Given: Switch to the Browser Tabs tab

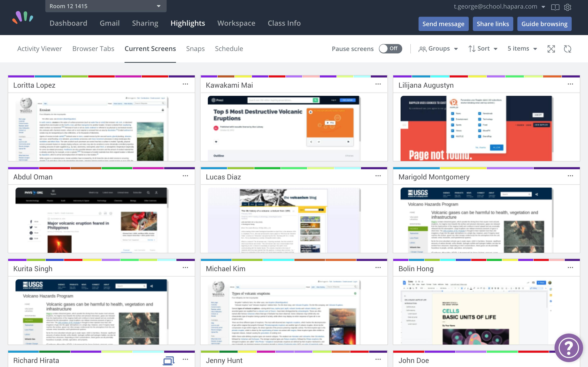Looking at the screenshot, I should pos(93,49).
